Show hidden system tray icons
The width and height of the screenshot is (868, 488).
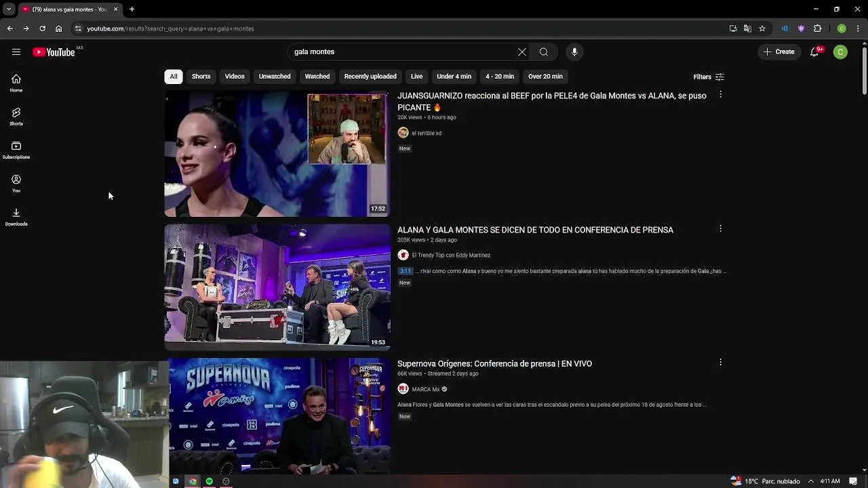(x=810, y=481)
